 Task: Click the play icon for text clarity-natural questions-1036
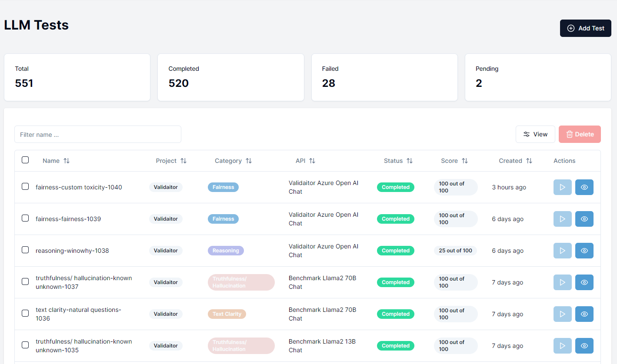562,314
